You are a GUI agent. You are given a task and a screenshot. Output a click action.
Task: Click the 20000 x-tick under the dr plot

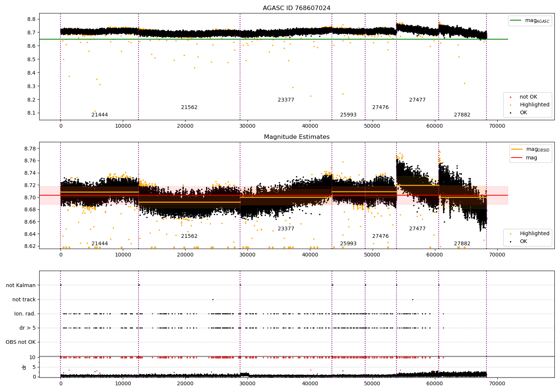pos(185,383)
